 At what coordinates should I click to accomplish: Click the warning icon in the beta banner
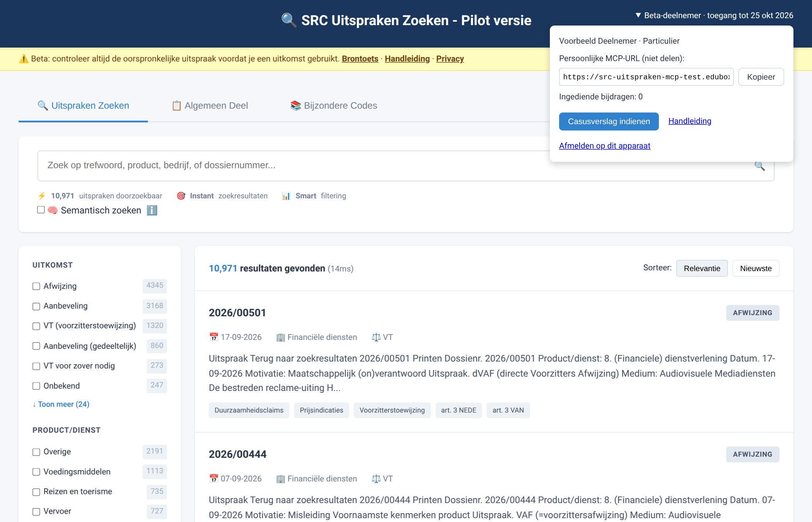click(x=24, y=59)
